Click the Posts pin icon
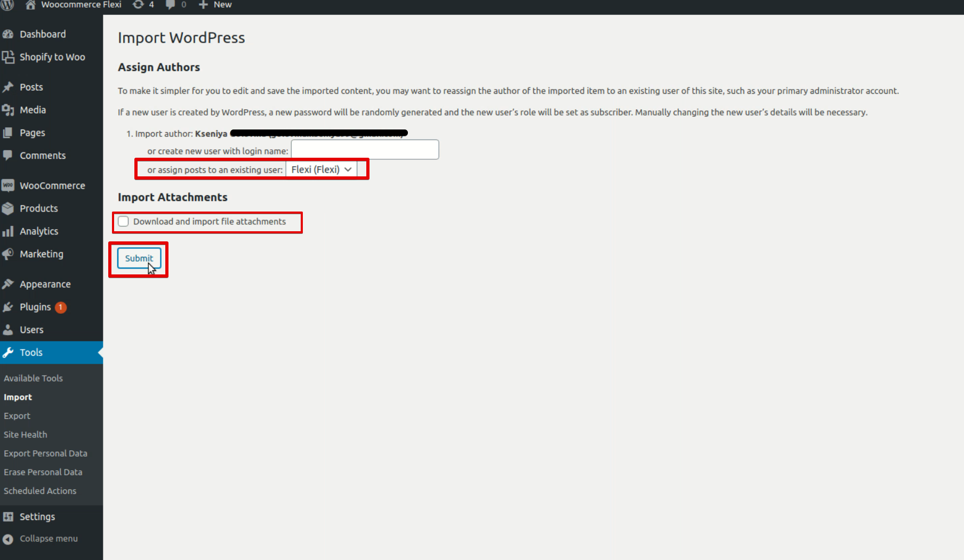964x560 pixels. click(x=8, y=87)
